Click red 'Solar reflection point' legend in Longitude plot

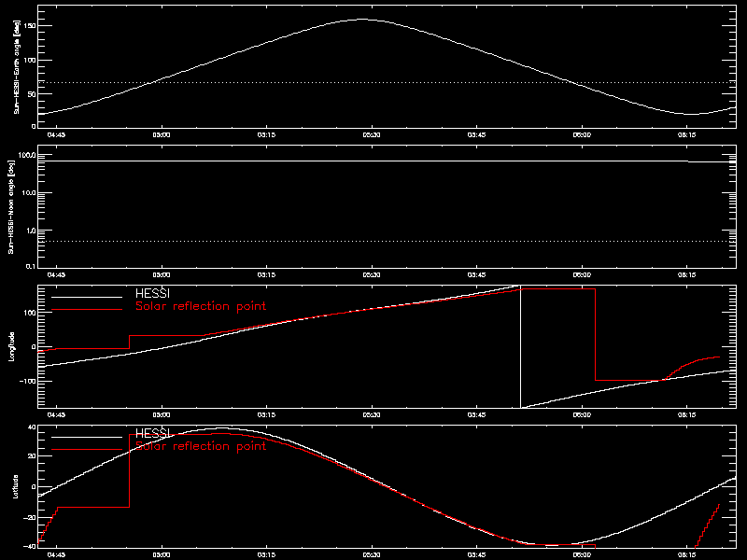coord(201,306)
